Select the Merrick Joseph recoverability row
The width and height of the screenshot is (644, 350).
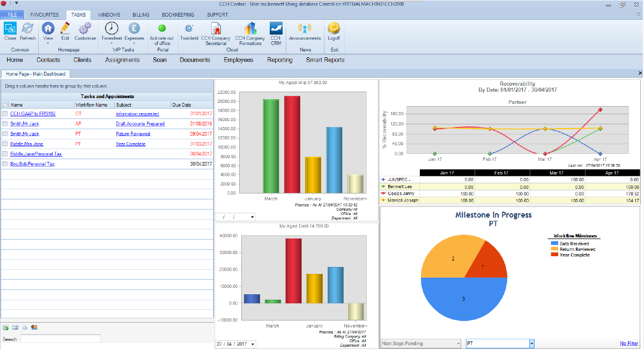point(509,200)
